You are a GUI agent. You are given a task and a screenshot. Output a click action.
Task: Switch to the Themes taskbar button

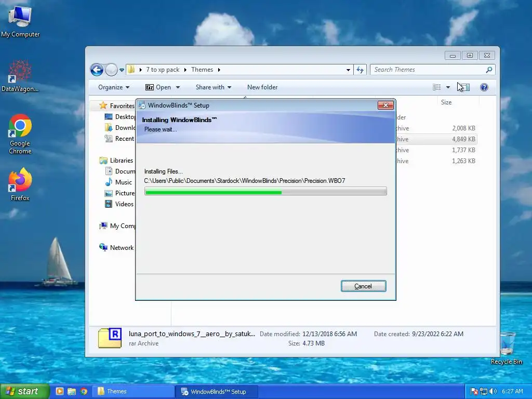[x=133, y=391]
